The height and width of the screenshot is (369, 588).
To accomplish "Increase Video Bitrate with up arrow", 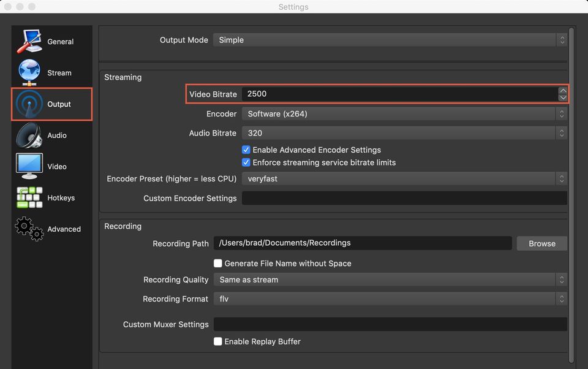I will [x=563, y=91].
